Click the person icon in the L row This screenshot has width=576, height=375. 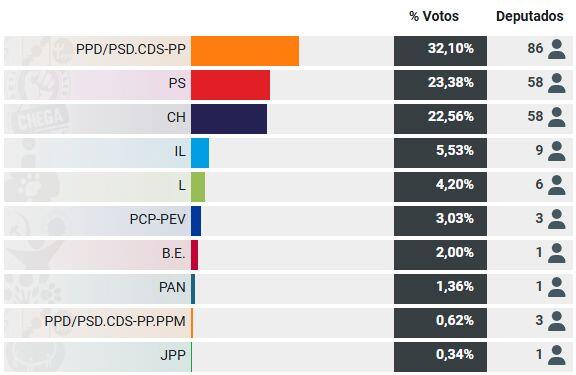click(x=557, y=185)
